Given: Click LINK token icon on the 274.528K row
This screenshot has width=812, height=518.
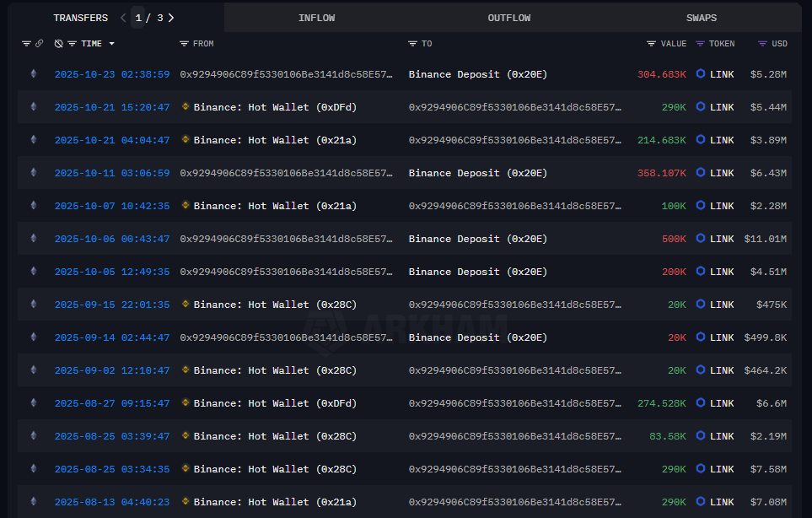Looking at the screenshot, I should coord(701,402).
